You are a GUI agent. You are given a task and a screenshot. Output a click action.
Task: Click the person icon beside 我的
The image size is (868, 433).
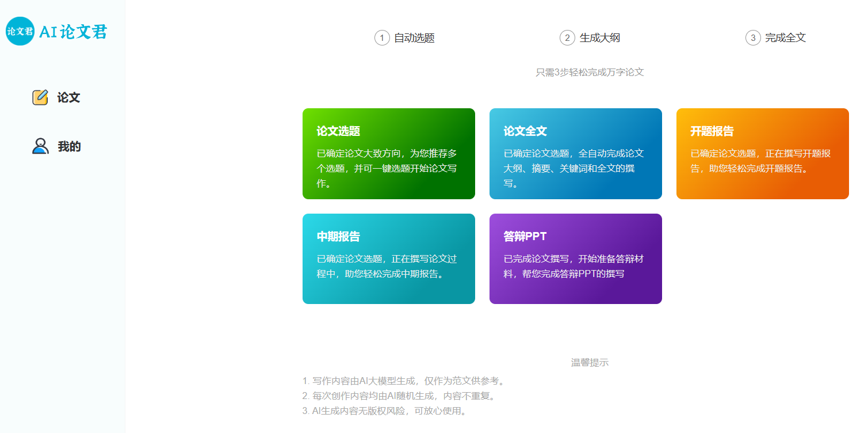[x=40, y=146]
